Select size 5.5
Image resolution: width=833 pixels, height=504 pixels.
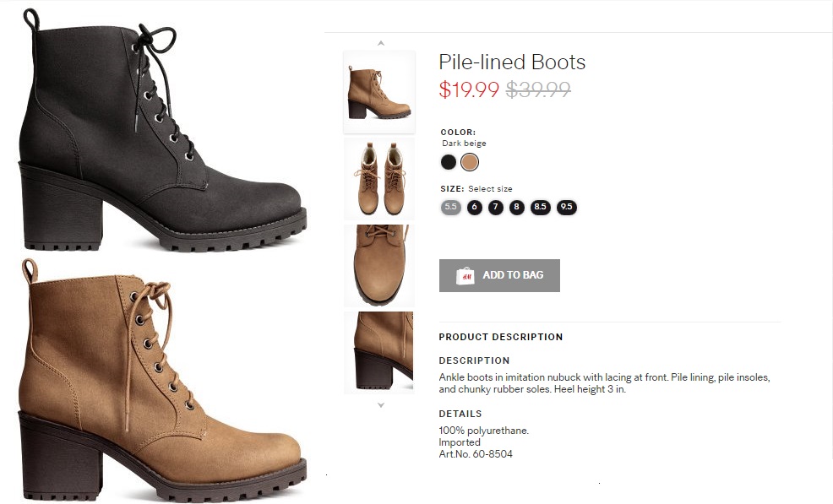(x=450, y=207)
